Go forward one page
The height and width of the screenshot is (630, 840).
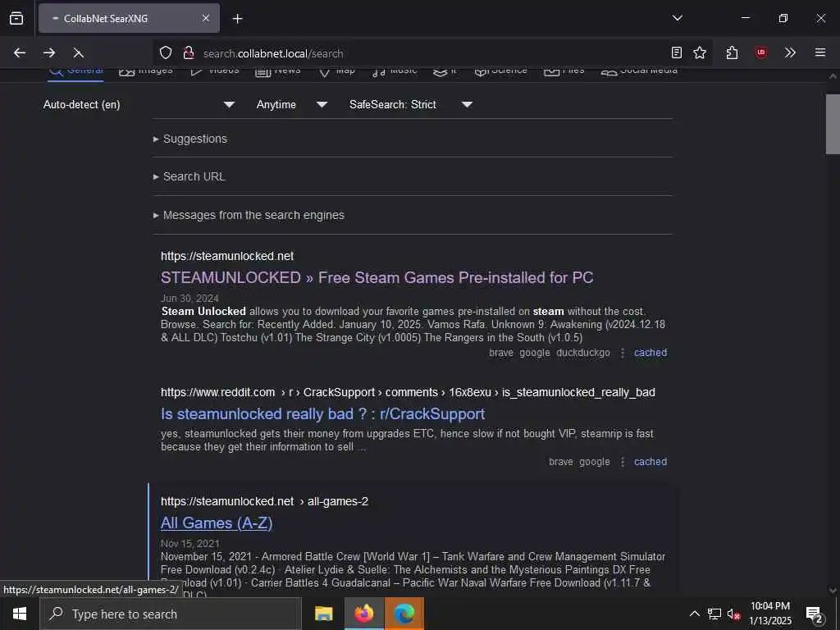[x=49, y=52]
